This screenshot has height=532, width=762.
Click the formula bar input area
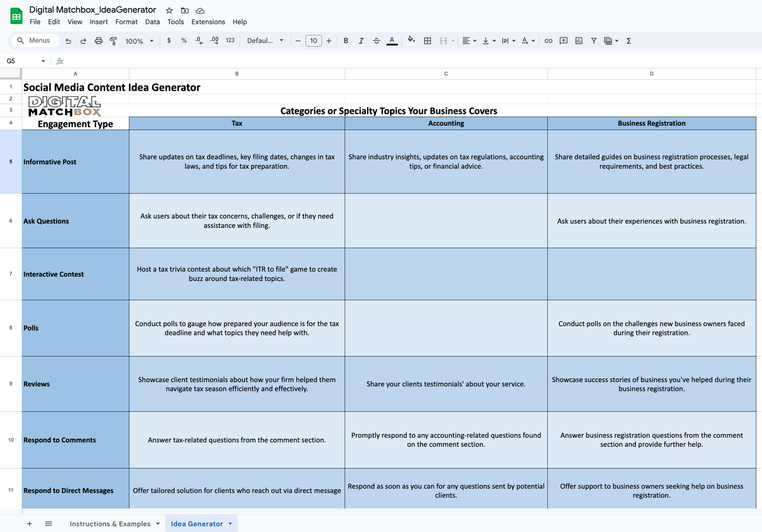tap(412, 61)
